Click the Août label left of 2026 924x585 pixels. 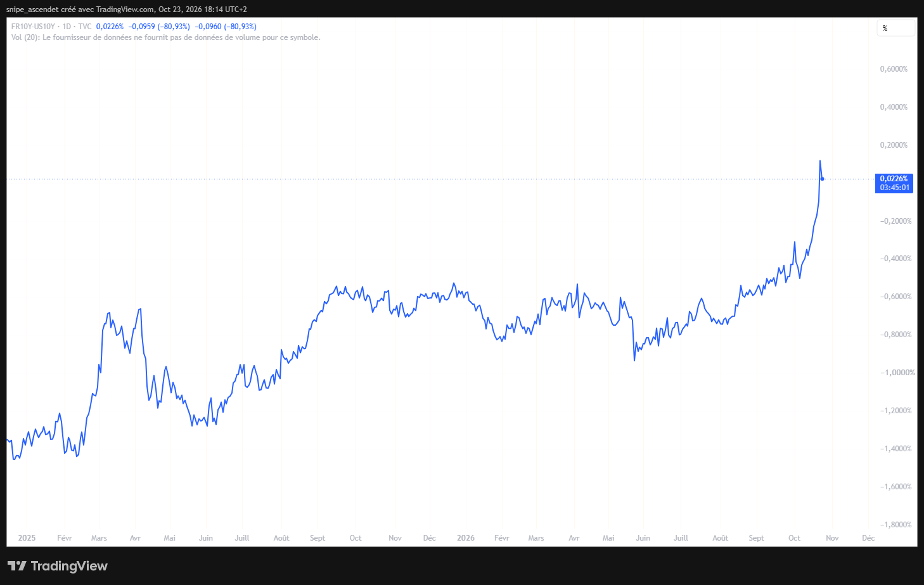point(281,538)
